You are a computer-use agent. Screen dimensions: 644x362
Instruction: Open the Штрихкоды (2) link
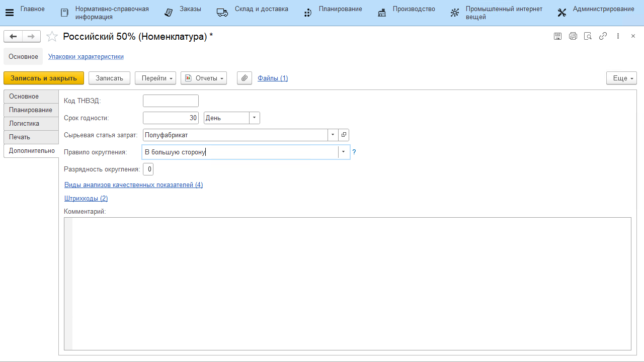[x=86, y=198]
